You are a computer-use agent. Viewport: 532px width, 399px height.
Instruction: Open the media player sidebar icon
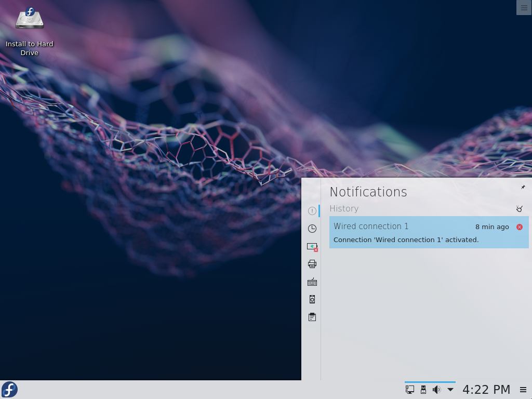pyautogui.click(x=312, y=299)
